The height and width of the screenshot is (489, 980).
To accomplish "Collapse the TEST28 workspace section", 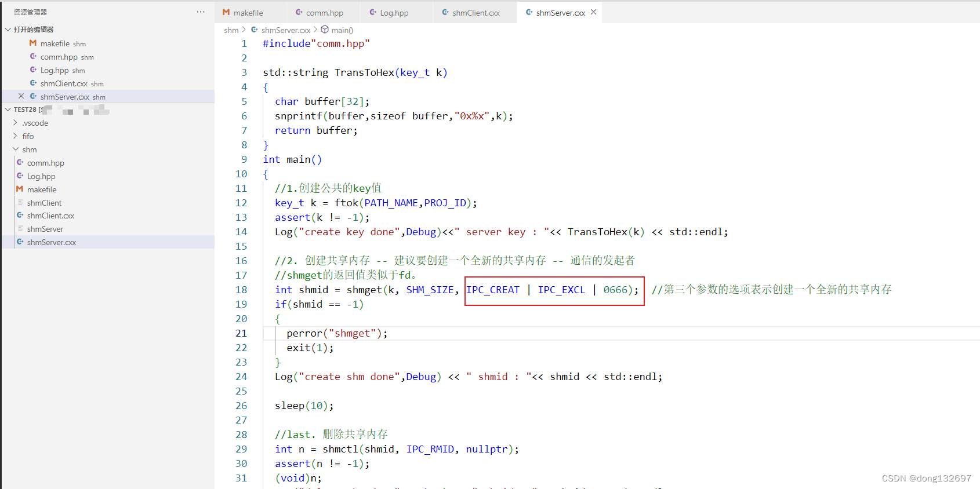I will tap(8, 109).
